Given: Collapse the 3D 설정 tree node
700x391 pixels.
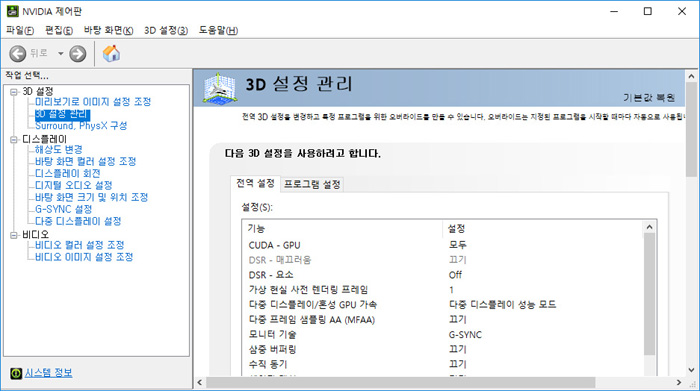Looking at the screenshot, I should pyautogui.click(x=14, y=92).
